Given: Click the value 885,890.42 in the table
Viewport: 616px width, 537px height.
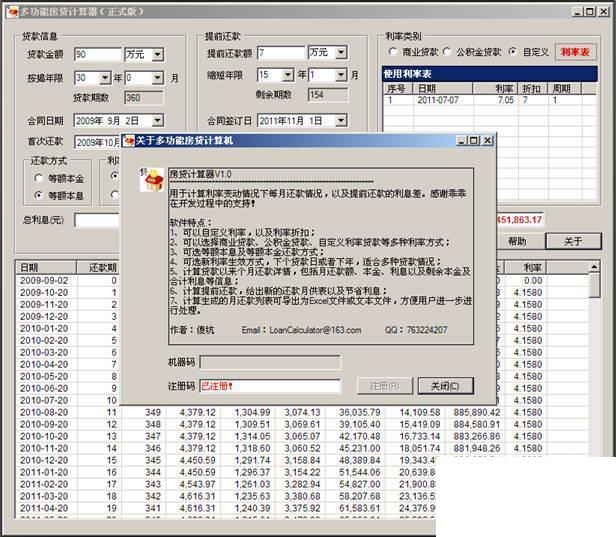Looking at the screenshot, I should (477, 412).
